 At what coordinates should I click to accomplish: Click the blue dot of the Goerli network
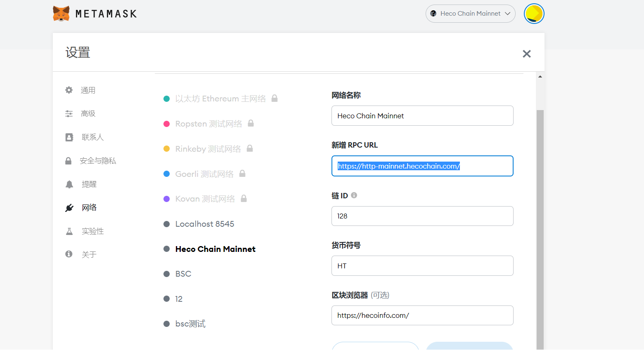tap(167, 174)
